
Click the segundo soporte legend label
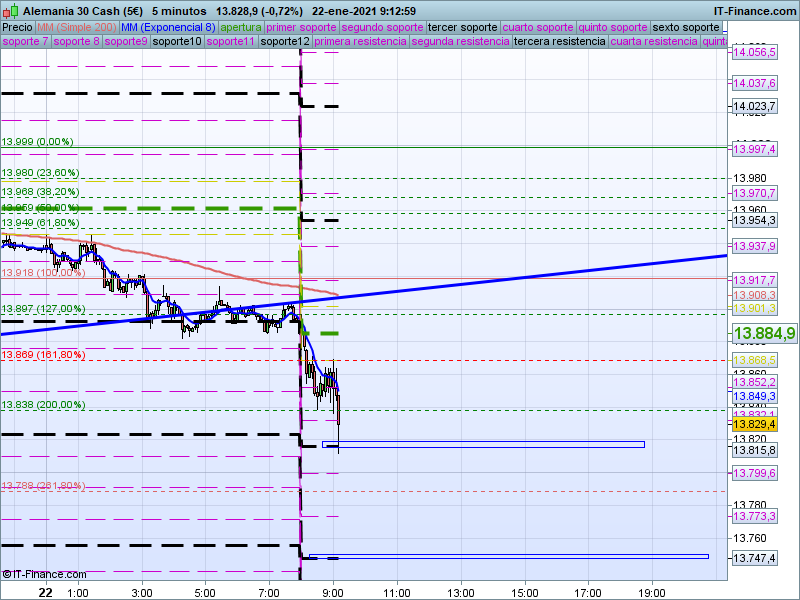click(382, 28)
